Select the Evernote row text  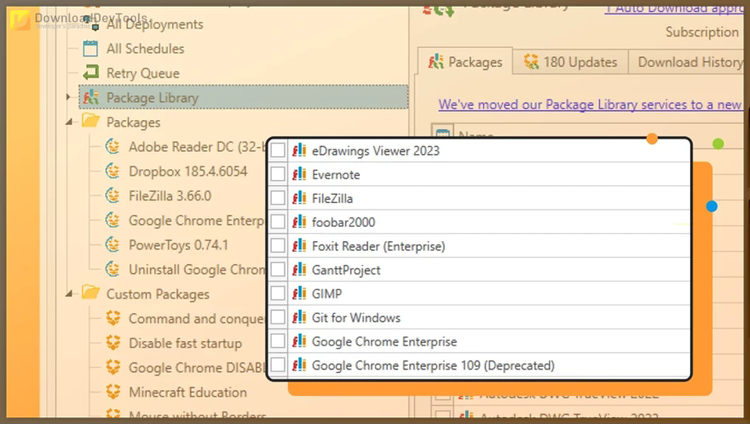[336, 175]
